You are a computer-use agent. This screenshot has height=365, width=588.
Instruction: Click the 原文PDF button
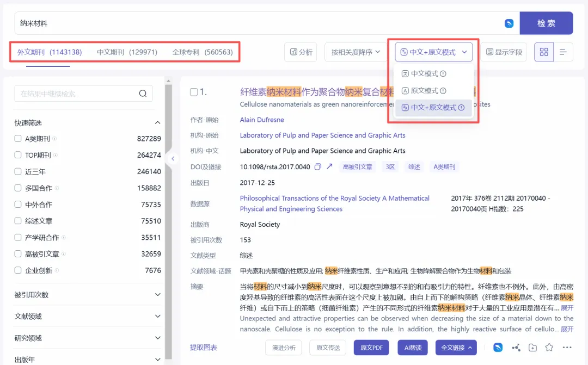coord(371,348)
